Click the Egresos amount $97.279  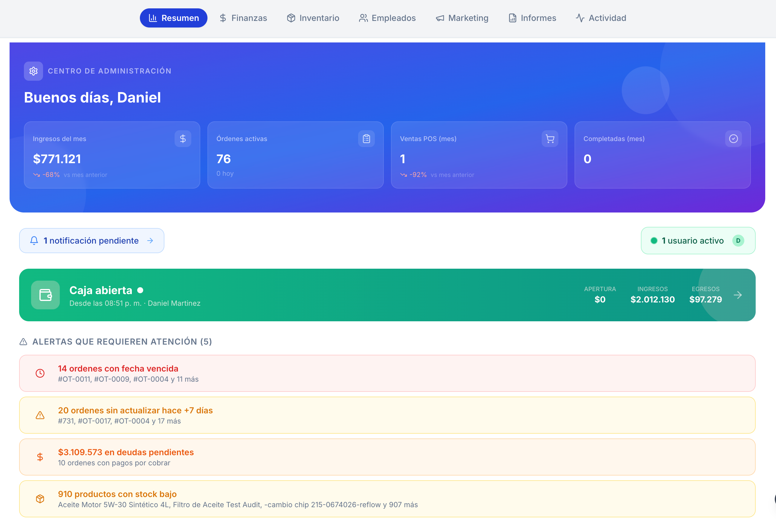click(705, 299)
